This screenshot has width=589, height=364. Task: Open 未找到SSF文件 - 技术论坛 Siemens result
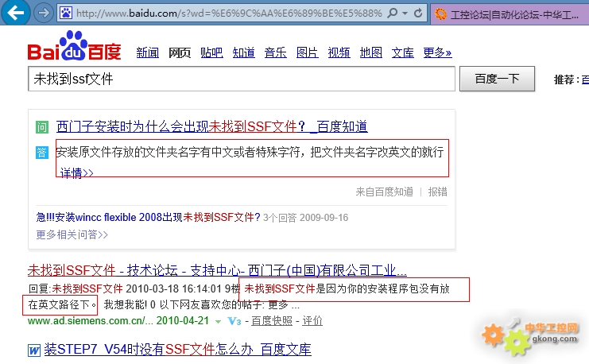coord(217,270)
